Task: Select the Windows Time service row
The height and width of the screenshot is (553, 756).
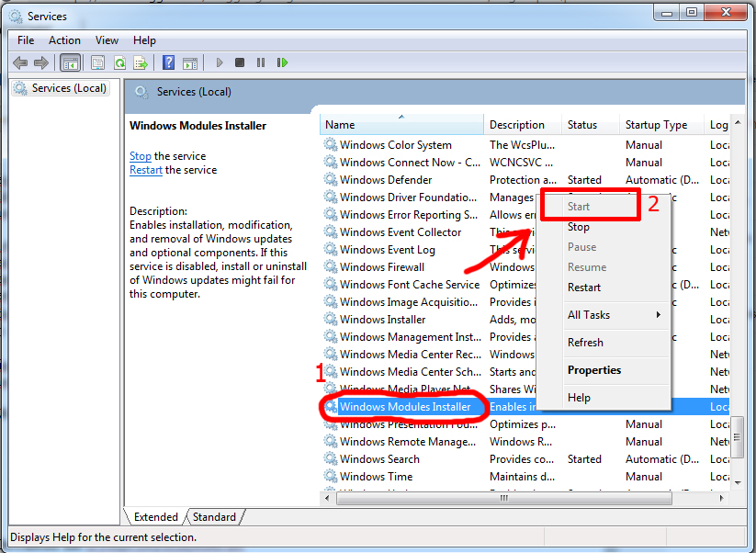Action: click(526, 476)
